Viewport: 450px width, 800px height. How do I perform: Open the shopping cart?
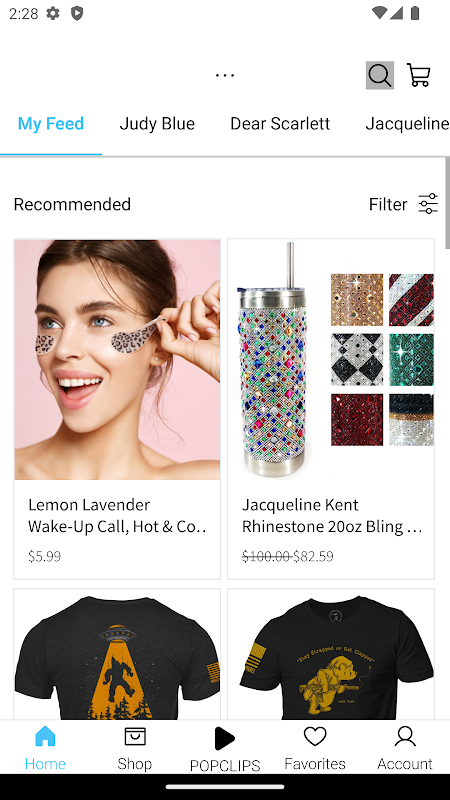coord(418,75)
